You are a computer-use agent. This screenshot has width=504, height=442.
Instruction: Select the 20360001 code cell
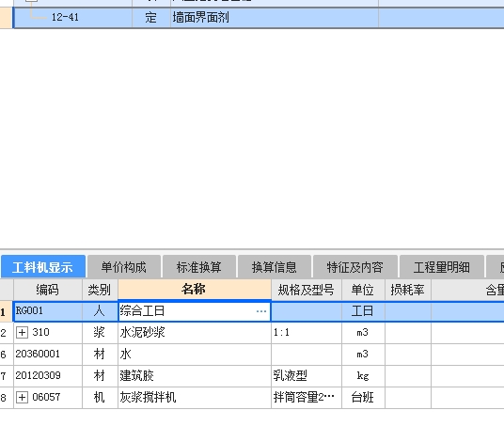click(48, 355)
